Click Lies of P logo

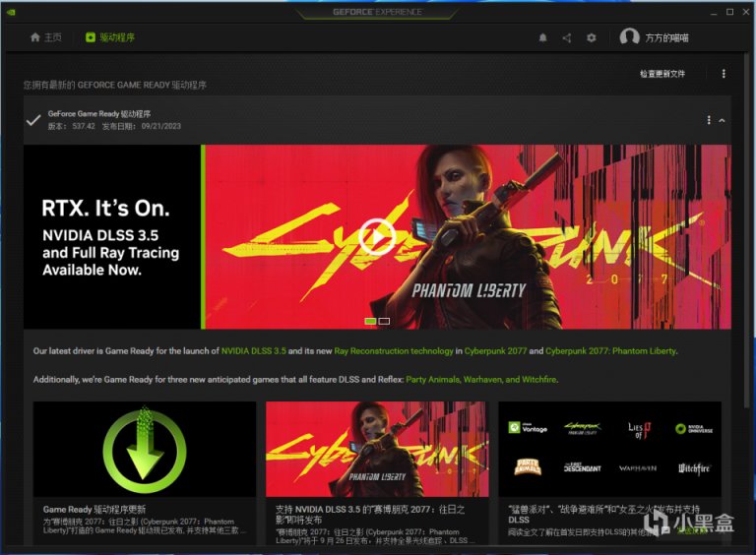pos(639,430)
